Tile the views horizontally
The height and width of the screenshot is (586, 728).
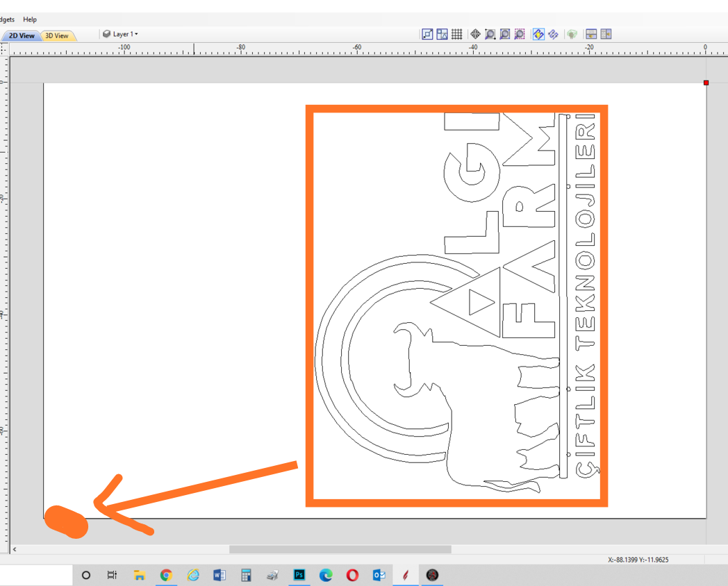tap(591, 34)
